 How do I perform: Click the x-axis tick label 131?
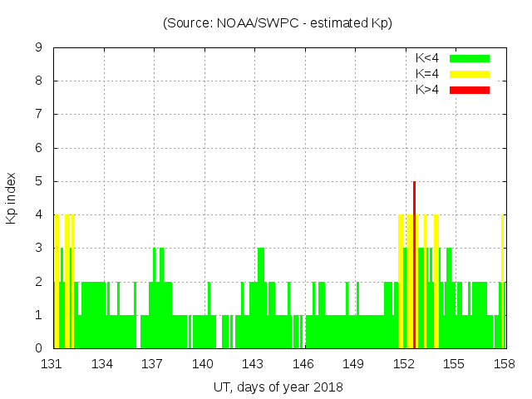point(52,364)
